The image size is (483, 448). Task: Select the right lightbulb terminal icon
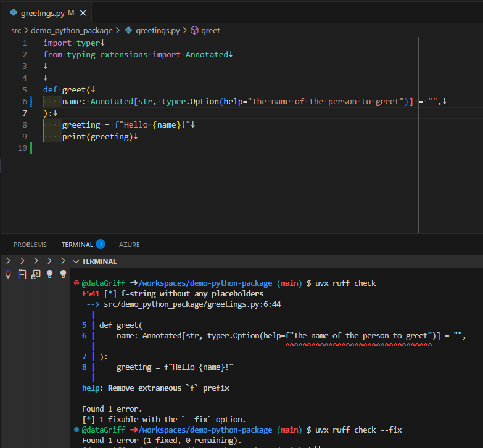pyautogui.click(x=63, y=274)
